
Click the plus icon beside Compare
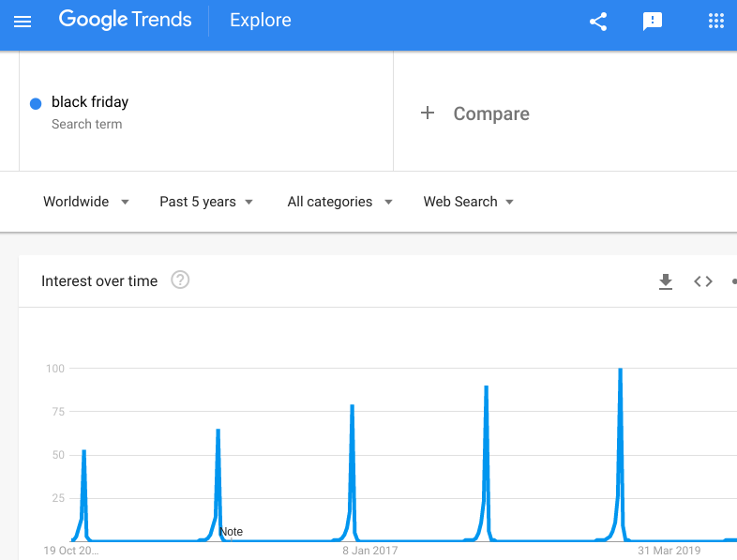[428, 114]
